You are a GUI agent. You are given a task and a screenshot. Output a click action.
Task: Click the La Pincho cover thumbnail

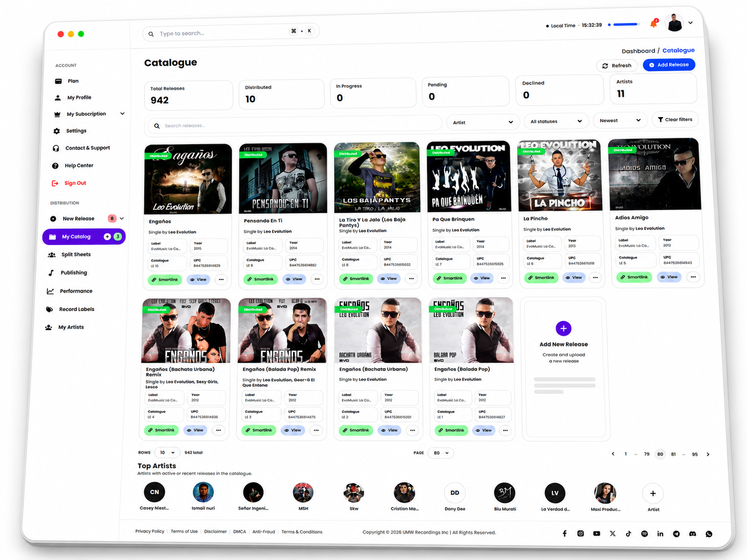coord(559,176)
